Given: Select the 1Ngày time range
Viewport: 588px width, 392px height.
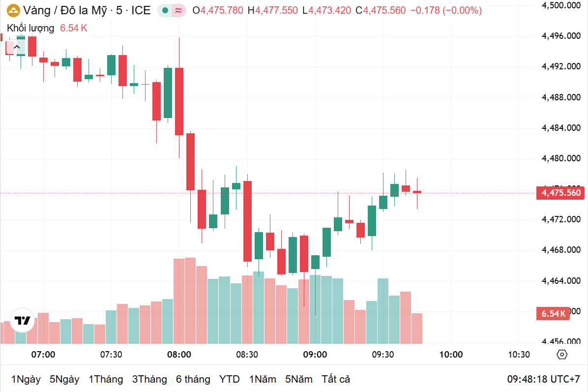Looking at the screenshot, I should (26, 379).
